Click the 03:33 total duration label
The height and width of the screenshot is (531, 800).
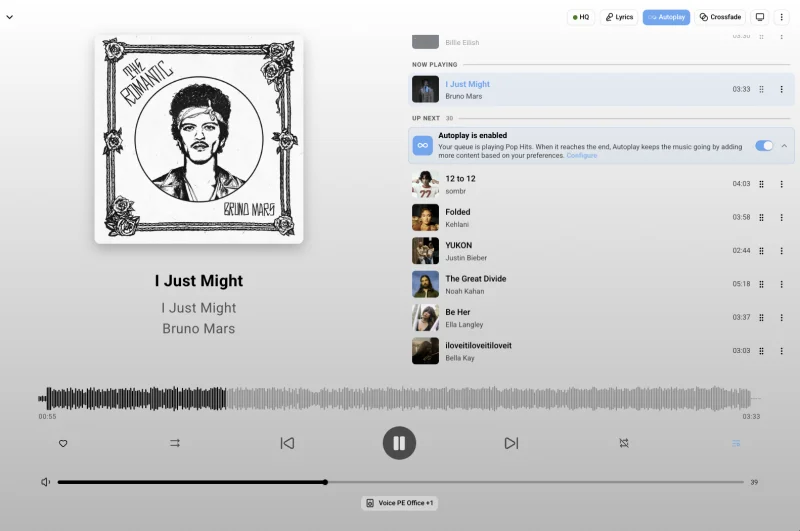coord(751,417)
